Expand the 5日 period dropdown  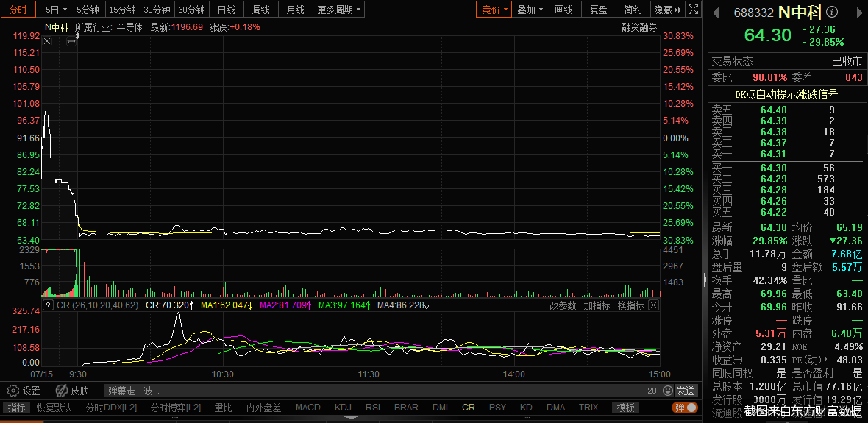point(57,10)
